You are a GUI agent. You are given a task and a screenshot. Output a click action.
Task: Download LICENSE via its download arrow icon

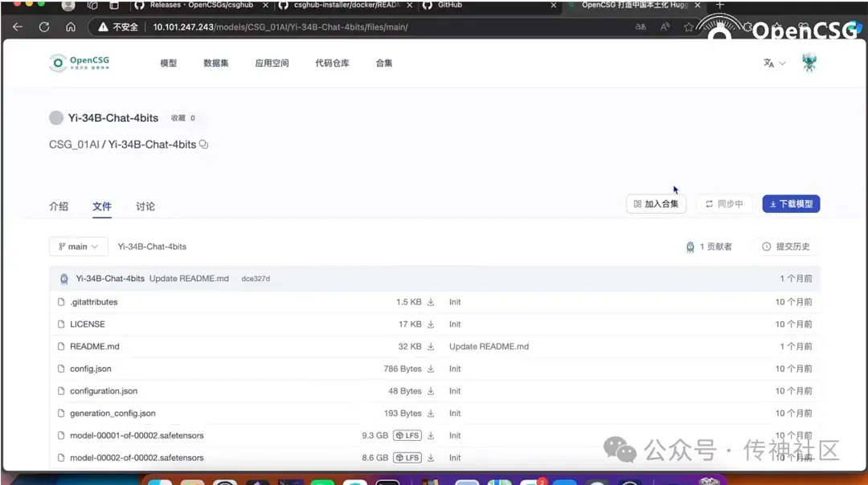(x=429, y=324)
